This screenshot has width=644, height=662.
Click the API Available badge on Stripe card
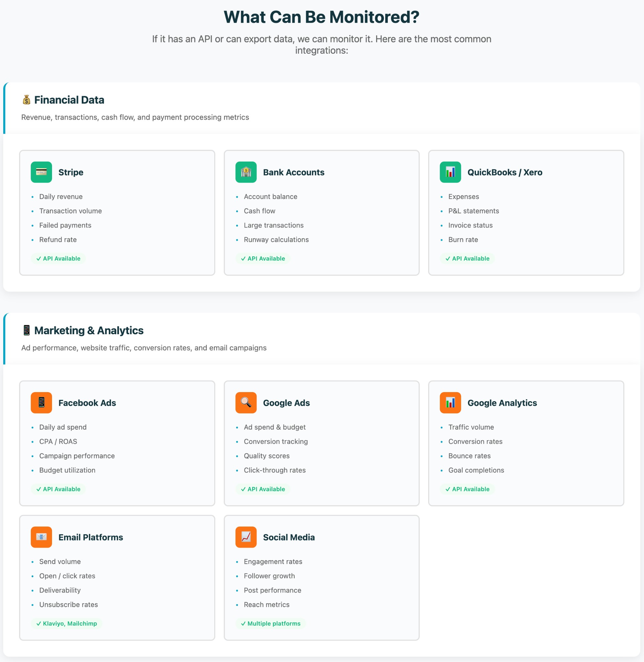58,258
